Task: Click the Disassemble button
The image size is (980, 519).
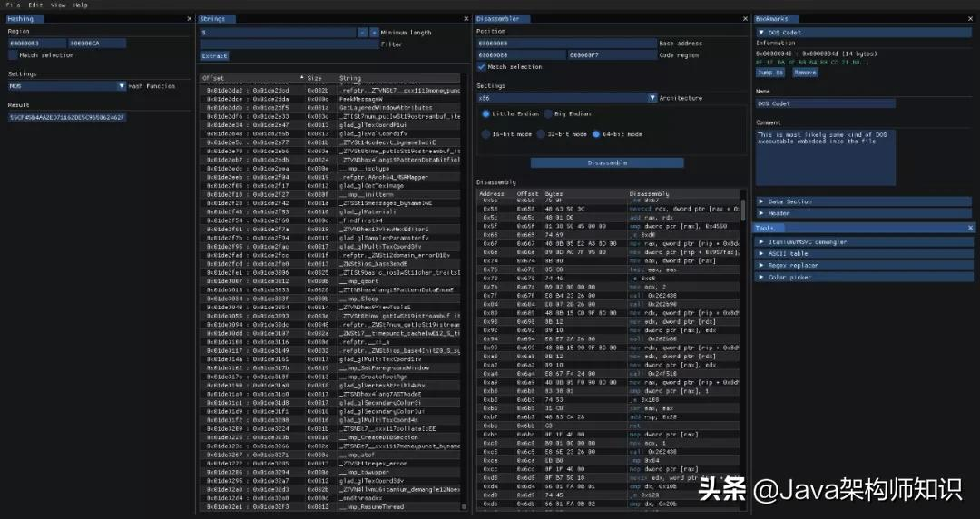Action: (x=607, y=162)
